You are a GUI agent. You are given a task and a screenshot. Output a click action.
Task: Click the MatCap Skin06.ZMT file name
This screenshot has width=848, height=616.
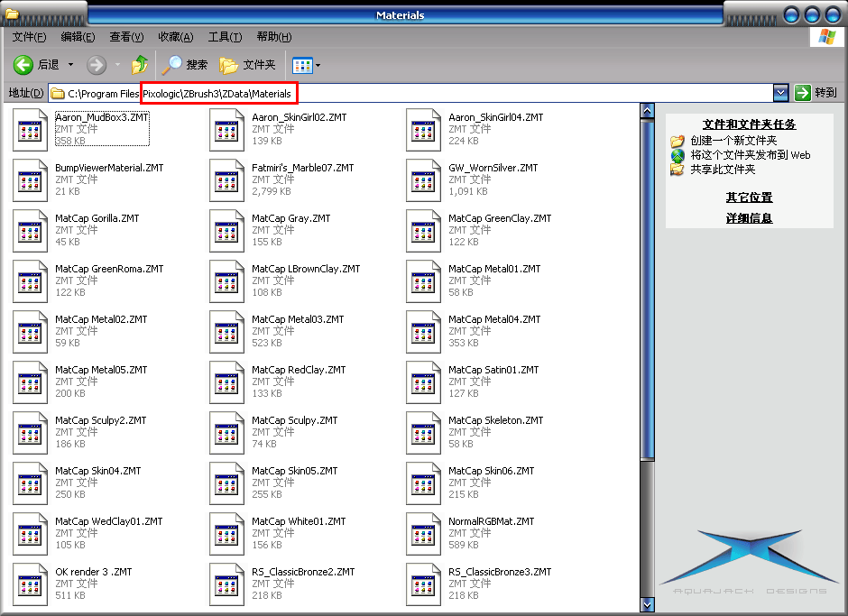point(491,471)
